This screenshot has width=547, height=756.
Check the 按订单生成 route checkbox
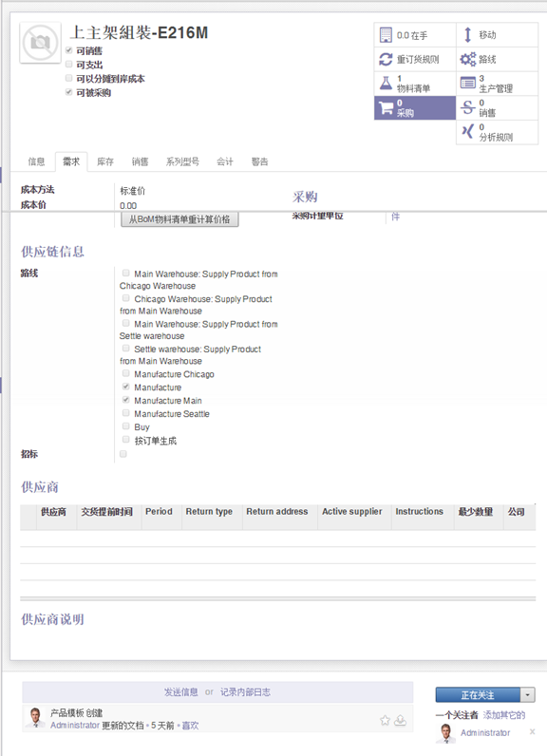(125, 439)
